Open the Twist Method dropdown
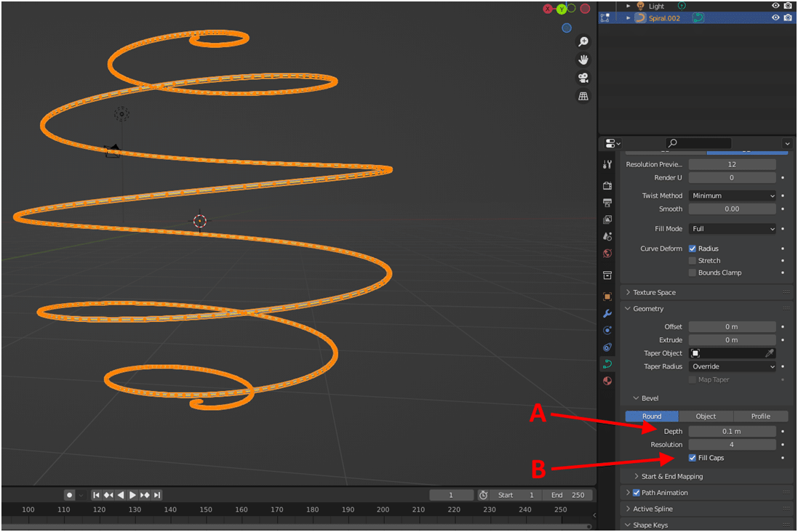Image resolution: width=798 pixels, height=532 pixels. pos(733,196)
